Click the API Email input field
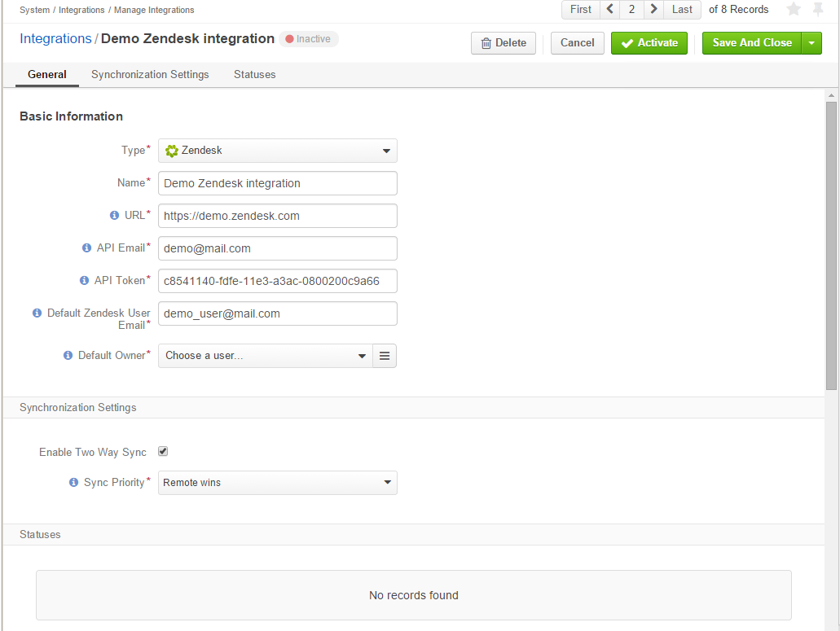This screenshot has height=631, width=840. (278, 248)
